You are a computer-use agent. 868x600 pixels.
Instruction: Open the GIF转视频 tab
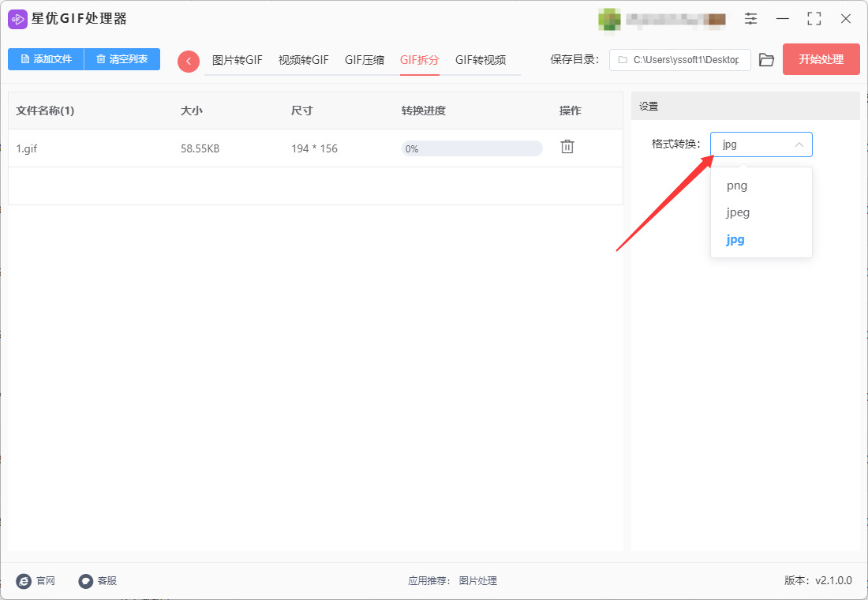481,60
